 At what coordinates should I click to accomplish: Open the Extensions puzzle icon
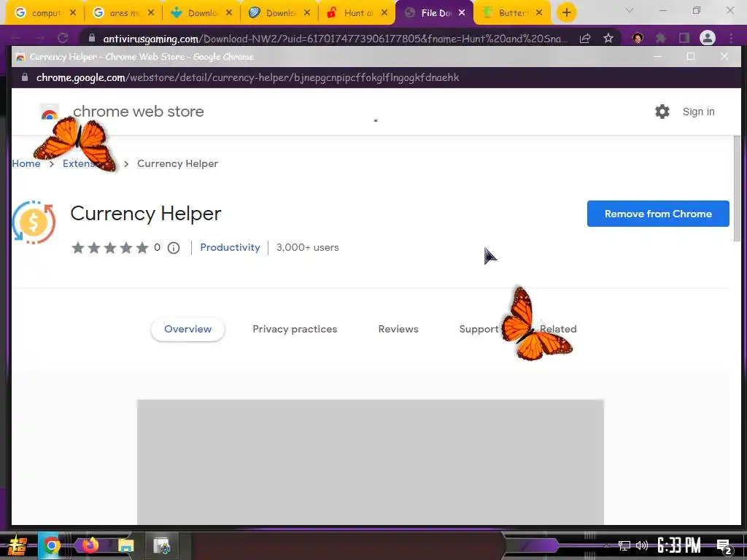[661, 38]
